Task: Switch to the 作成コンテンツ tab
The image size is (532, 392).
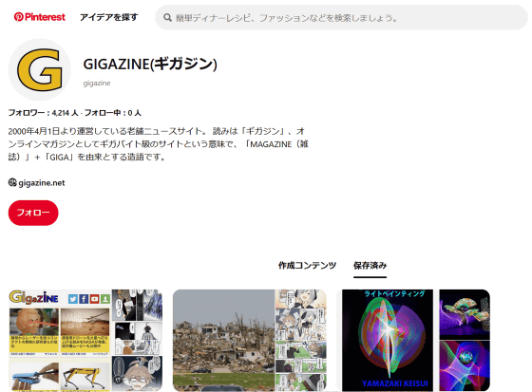Action: click(307, 265)
